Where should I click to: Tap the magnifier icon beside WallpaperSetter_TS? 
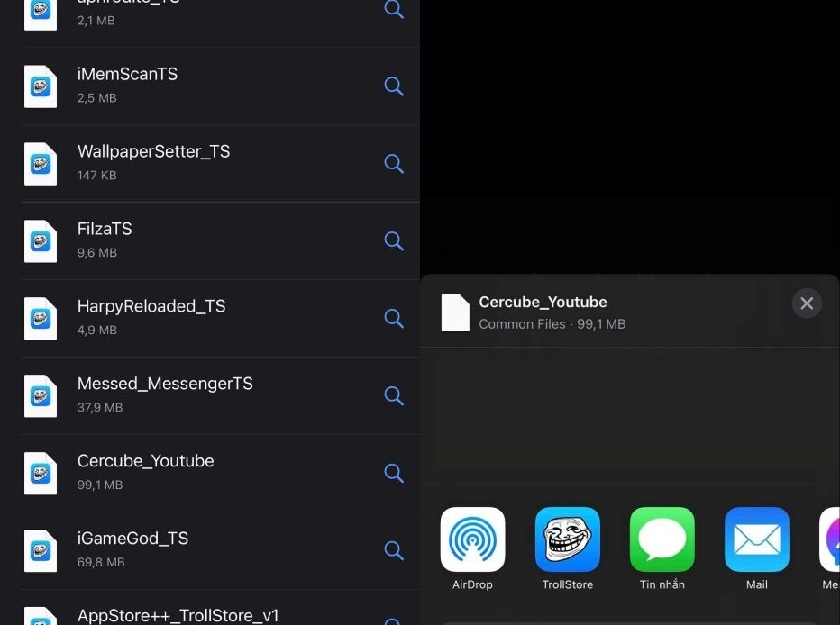pyautogui.click(x=394, y=163)
